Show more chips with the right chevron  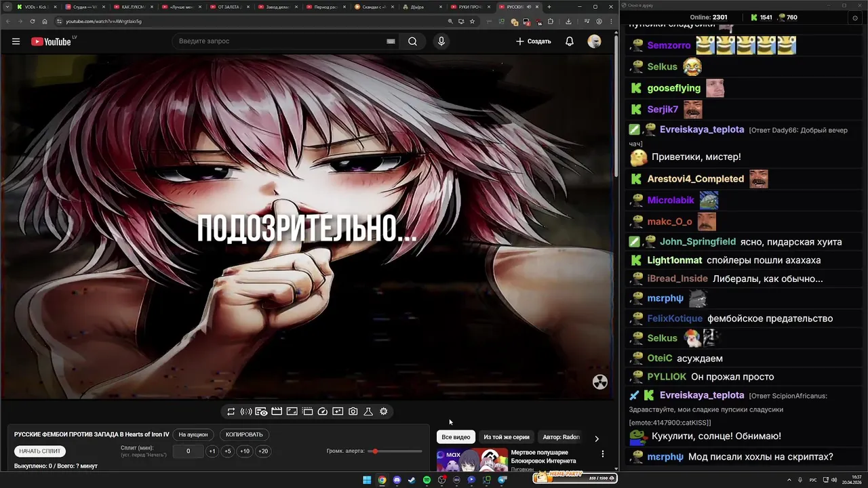coord(597,438)
